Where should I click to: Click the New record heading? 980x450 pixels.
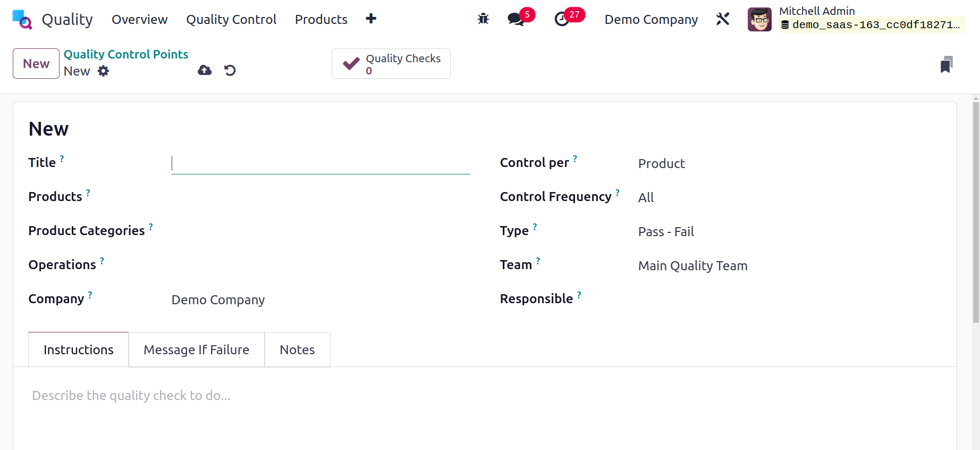[48, 129]
